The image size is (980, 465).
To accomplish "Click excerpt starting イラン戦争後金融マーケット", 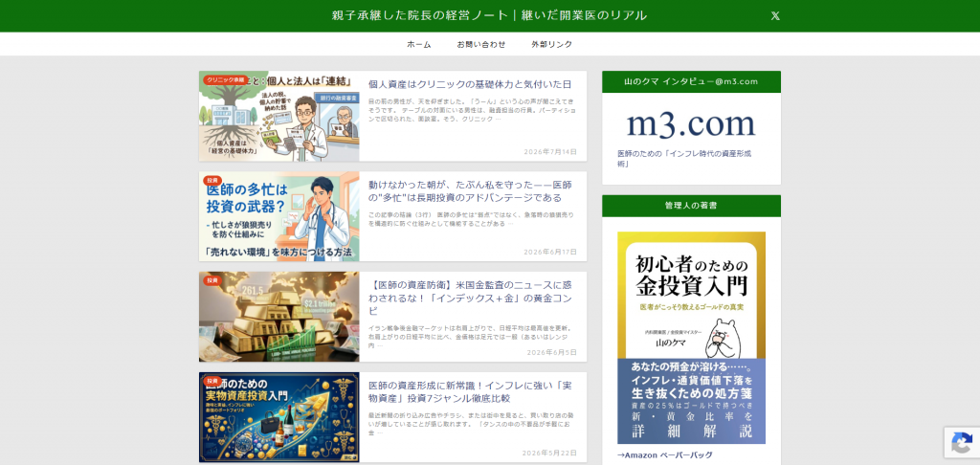I will pyautogui.click(x=471, y=336).
